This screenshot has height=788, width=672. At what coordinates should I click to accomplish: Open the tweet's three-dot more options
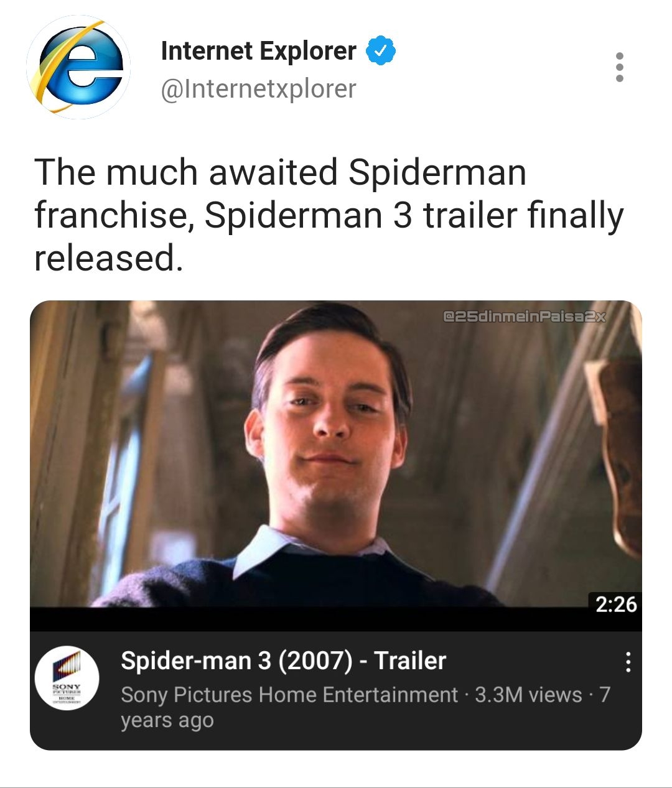[x=619, y=67]
